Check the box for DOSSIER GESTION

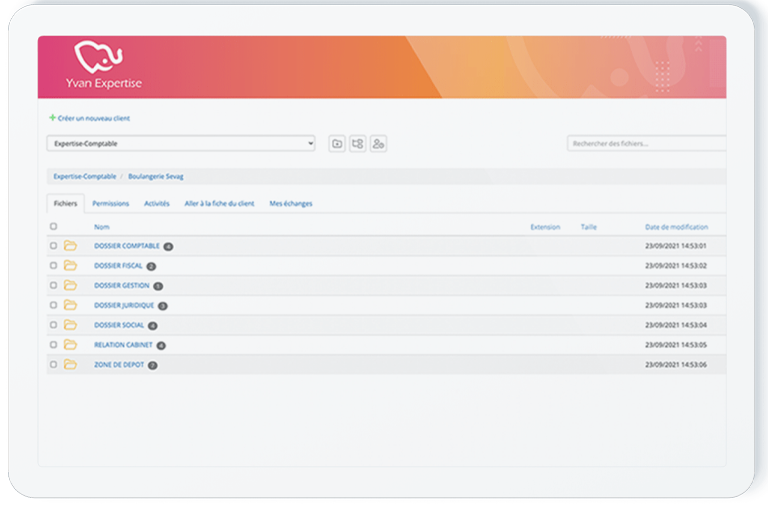click(53, 285)
